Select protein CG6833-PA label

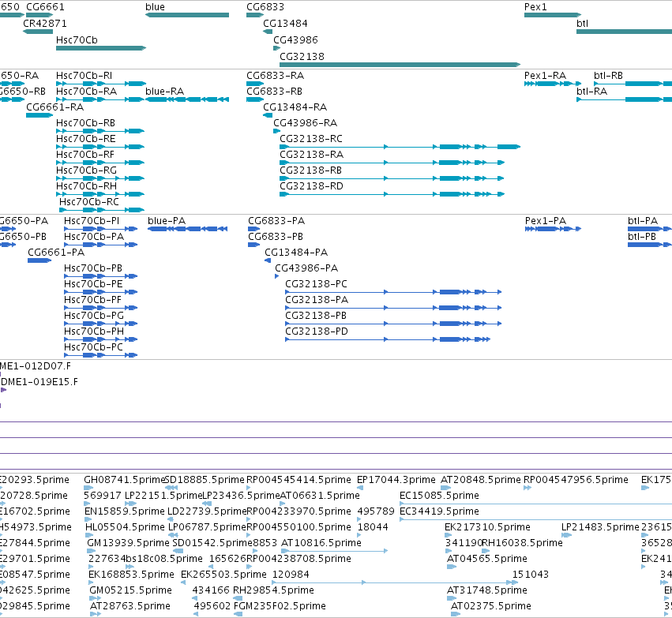pos(276,220)
